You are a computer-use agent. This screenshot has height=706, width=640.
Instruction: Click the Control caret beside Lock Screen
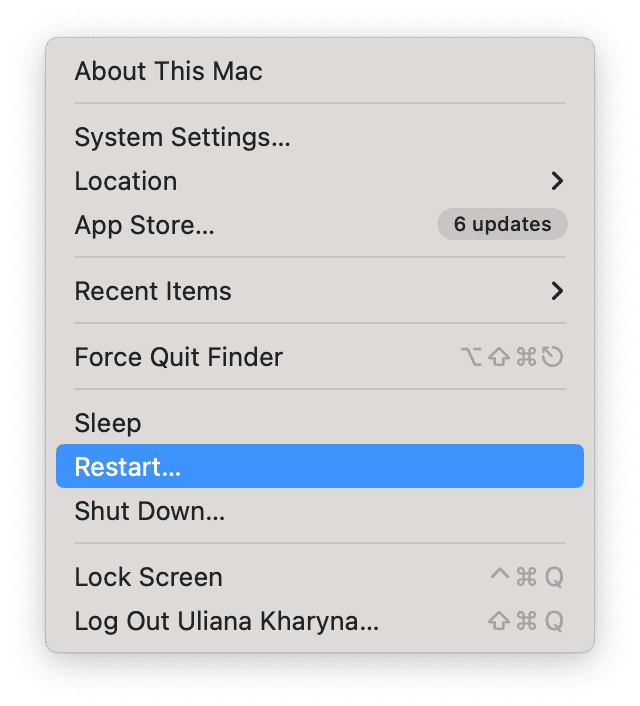point(500,576)
